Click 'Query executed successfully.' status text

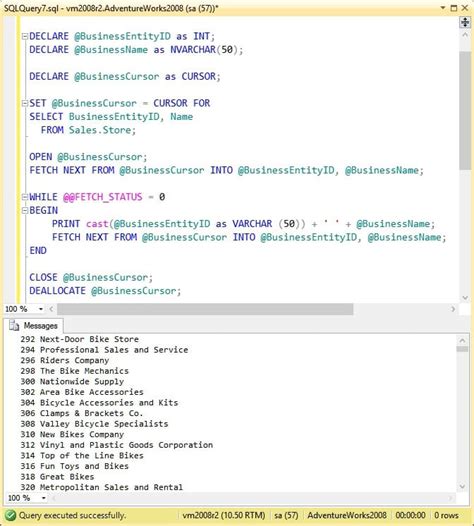[x=72, y=516]
